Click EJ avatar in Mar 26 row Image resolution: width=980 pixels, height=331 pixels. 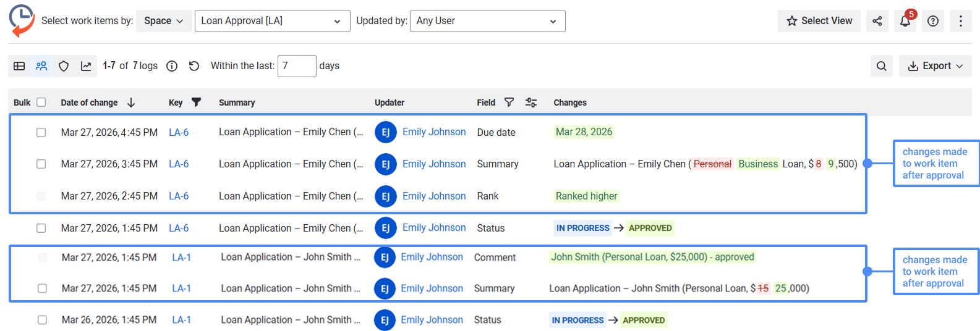coord(385,320)
